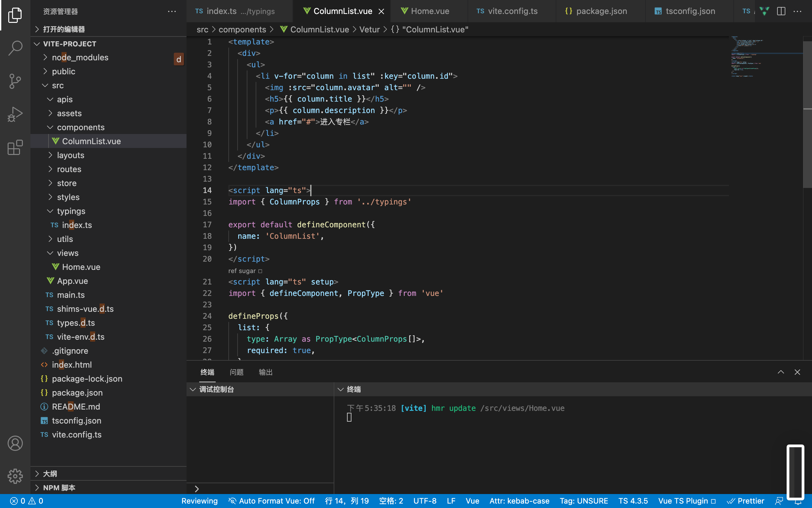Switch to the tsconfig.json editor tab
812x508 pixels.
689,11
